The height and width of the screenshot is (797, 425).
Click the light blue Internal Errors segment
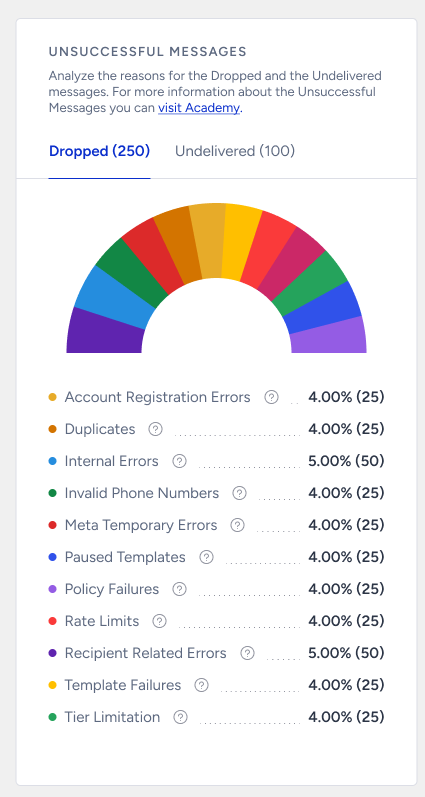tap(114, 297)
